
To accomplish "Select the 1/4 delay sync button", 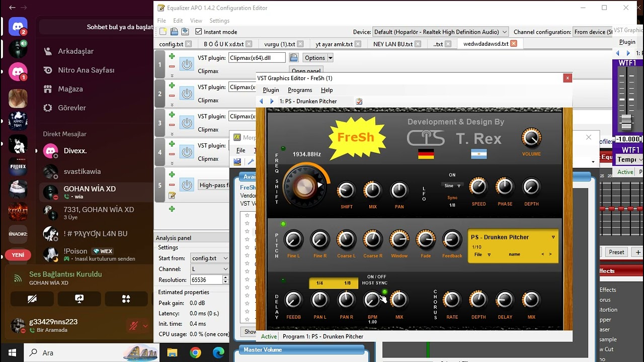I will coord(319,283).
